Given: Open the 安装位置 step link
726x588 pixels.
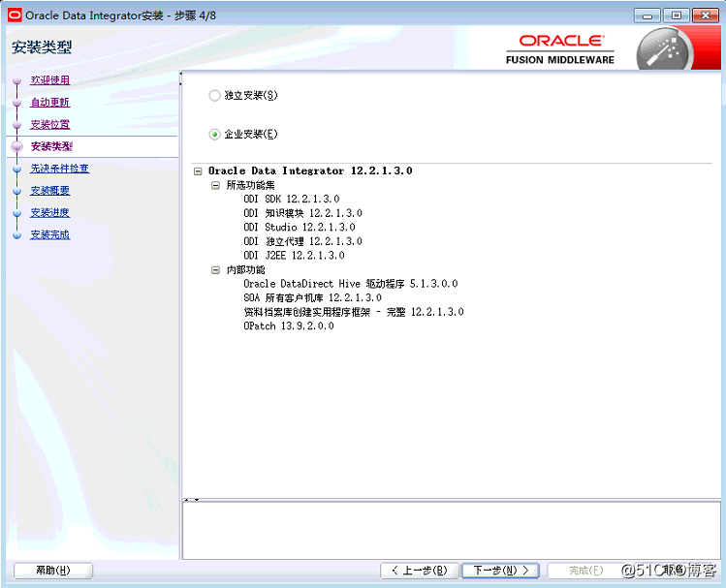Looking at the screenshot, I should click(x=50, y=125).
